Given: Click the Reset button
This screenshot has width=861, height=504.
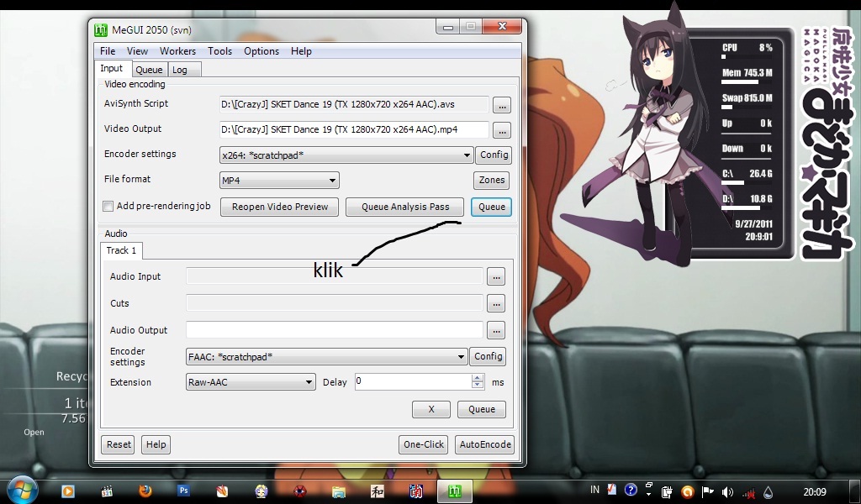Looking at the screenshot, I should coord(118,444).
